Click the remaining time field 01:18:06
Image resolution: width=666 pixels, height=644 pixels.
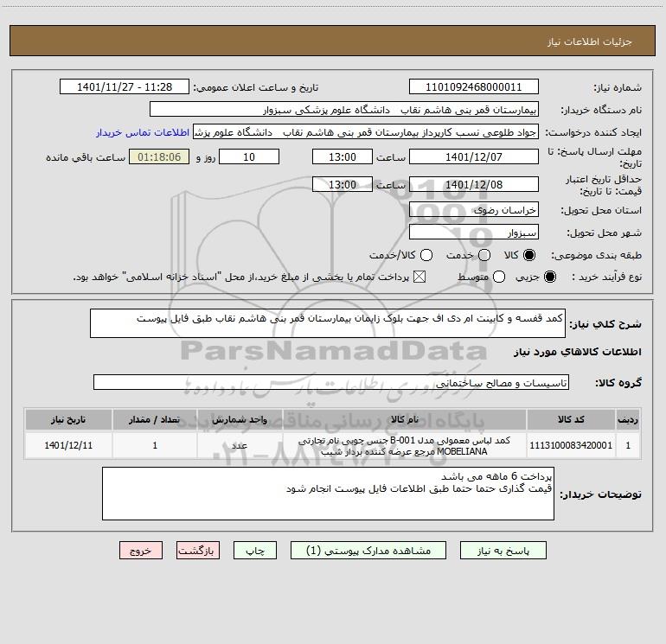pos(159,156)
